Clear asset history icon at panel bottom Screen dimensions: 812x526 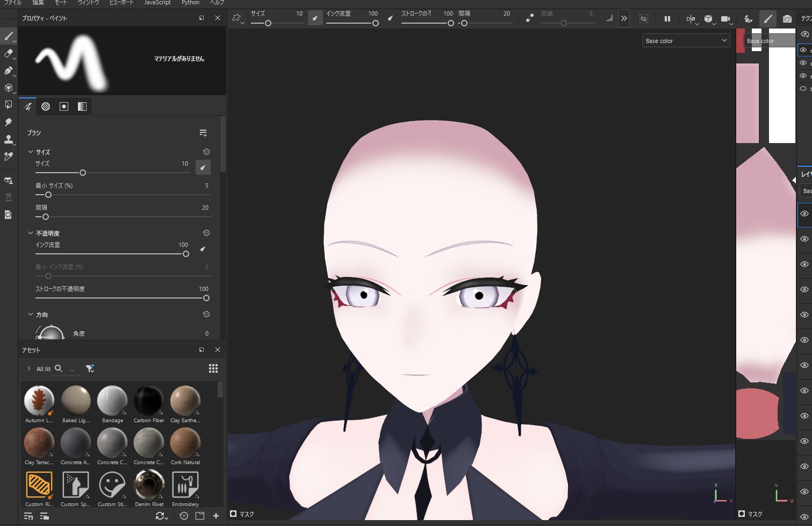[x=184, y=516]
